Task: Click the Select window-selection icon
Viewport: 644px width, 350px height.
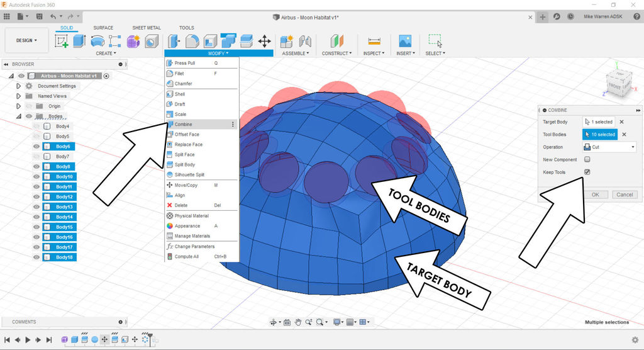Action: (x=435, y=41)
